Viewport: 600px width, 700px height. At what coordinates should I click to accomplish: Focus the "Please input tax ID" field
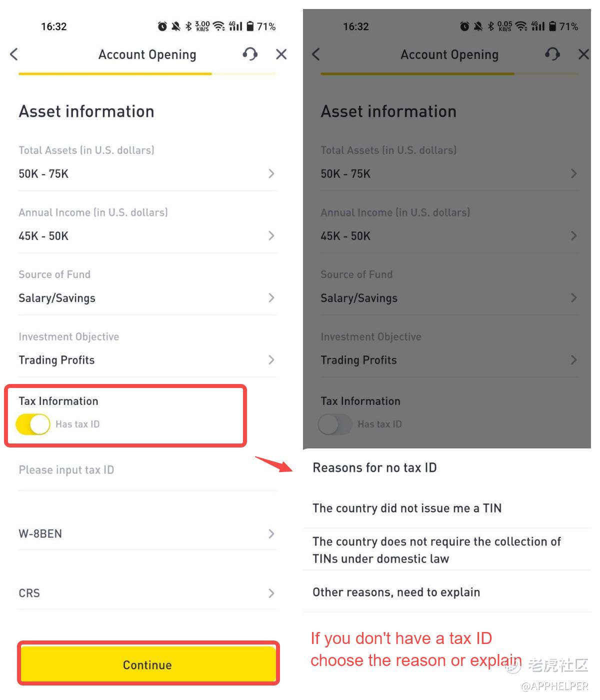pyautogui.click(x=147, y=470)
